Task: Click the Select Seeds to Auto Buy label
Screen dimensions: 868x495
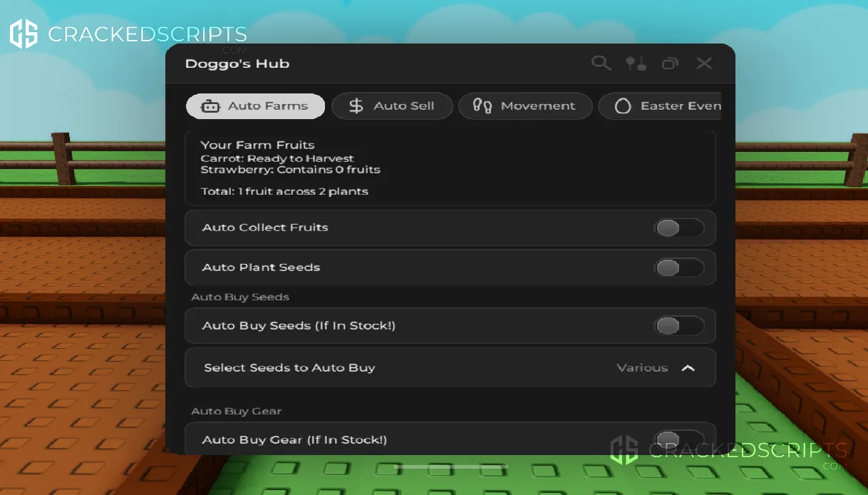Action: (289, 368)
